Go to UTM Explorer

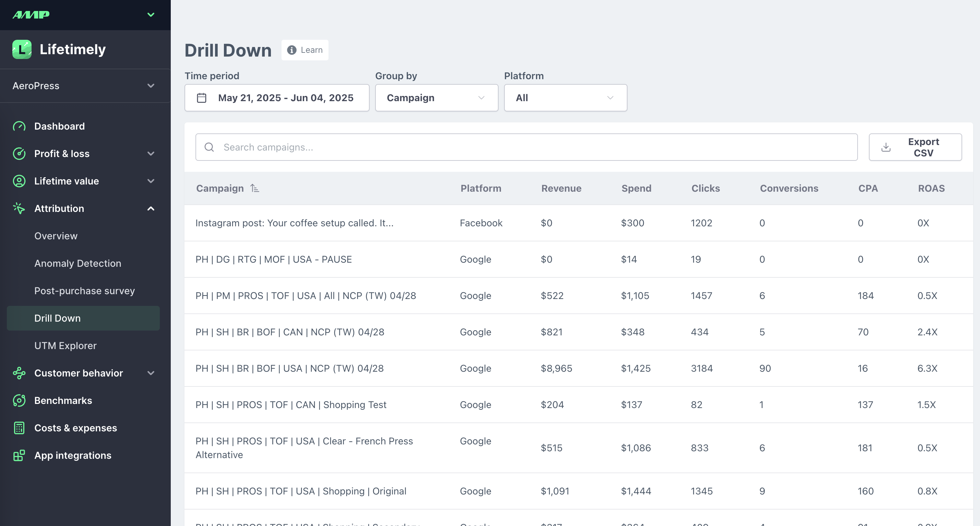pyautogui.click(x=65, y=346)
